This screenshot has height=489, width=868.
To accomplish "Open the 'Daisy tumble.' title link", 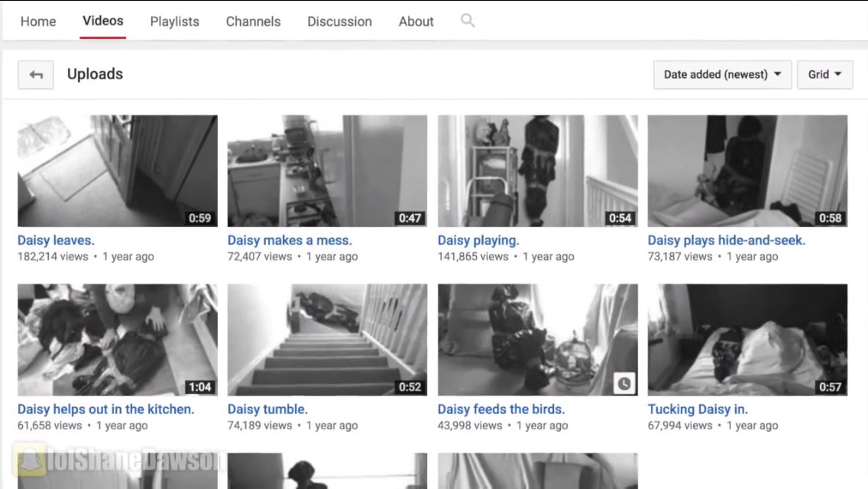I will coord(267,410).
